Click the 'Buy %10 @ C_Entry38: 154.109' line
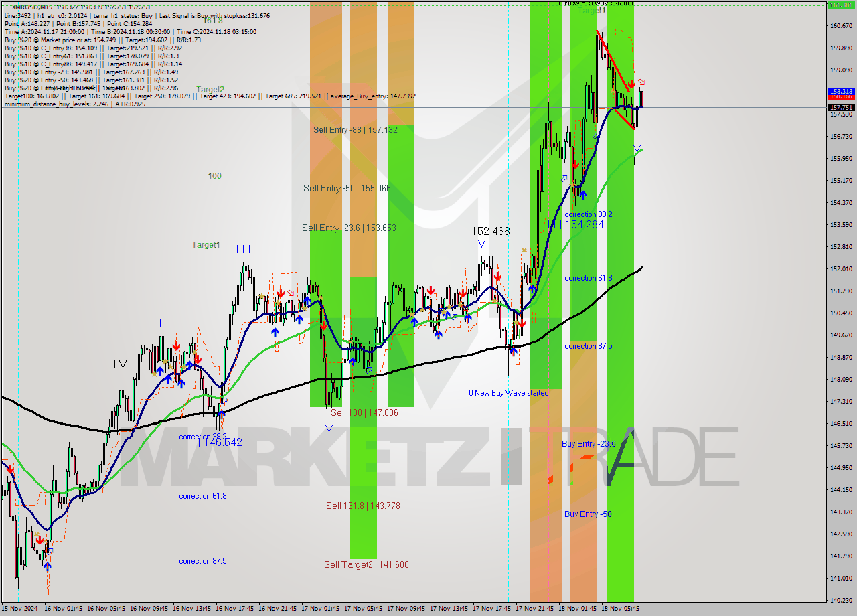Viewport: 857px width, 616px height. [x=93, y=48]
